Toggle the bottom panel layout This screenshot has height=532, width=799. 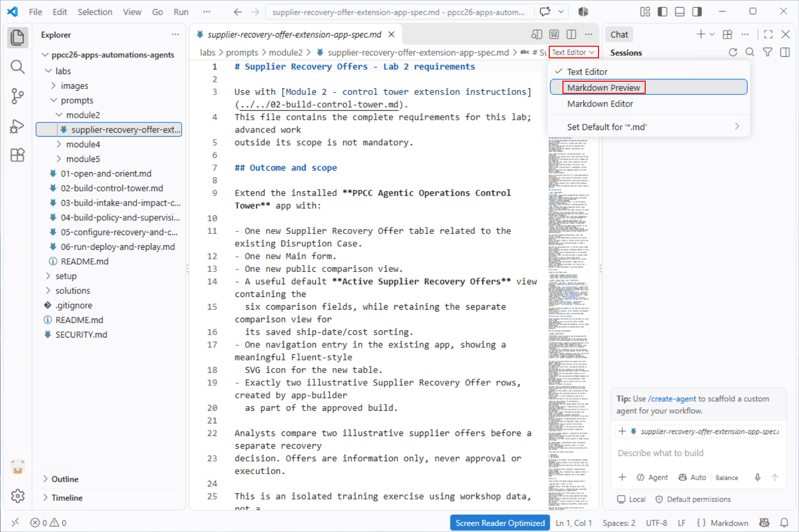click(680, 12)
